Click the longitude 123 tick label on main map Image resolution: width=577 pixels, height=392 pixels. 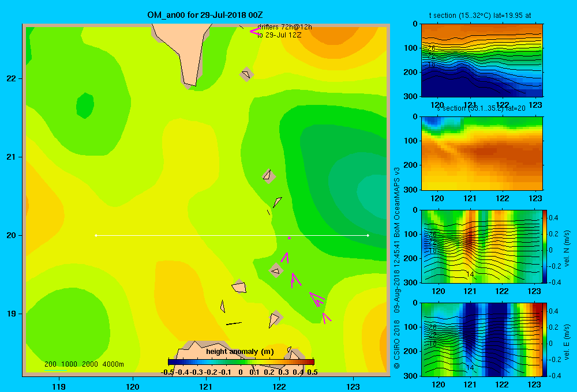pos(353,386)
